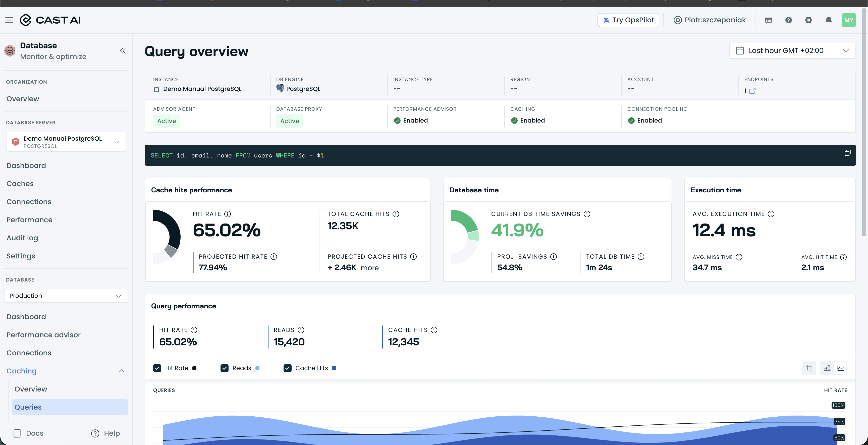The width and height of the screenshot is (868, 445).
Task: Open Performance advisor in sidebar
Action: pos(43,335)
